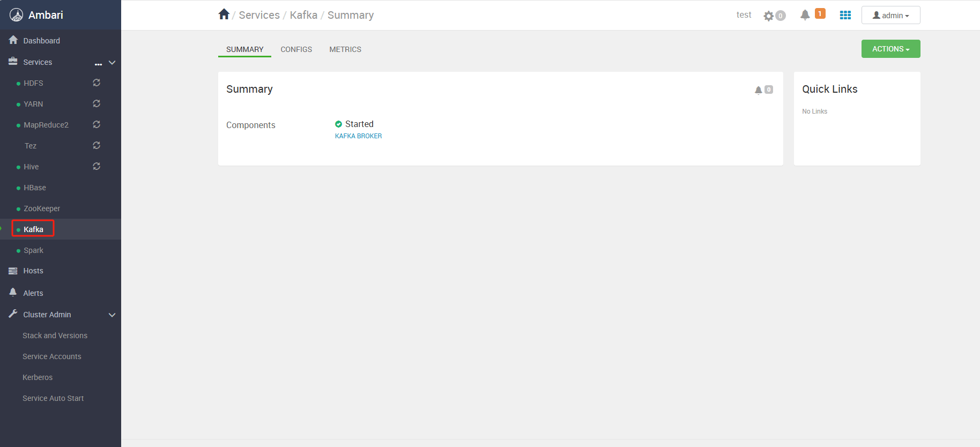
Task: Click the test cluster name
Action: [744, 15]
